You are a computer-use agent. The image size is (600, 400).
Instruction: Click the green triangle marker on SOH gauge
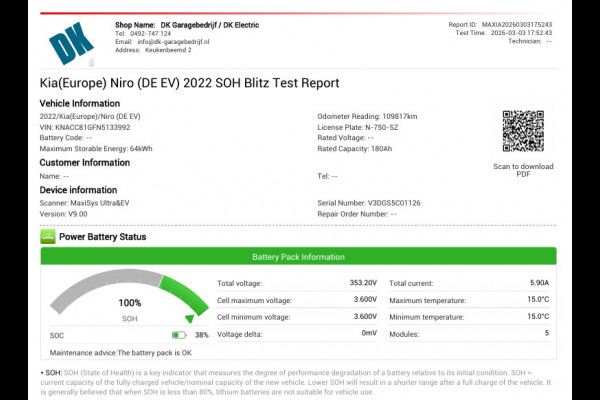(x=189, y=319)
